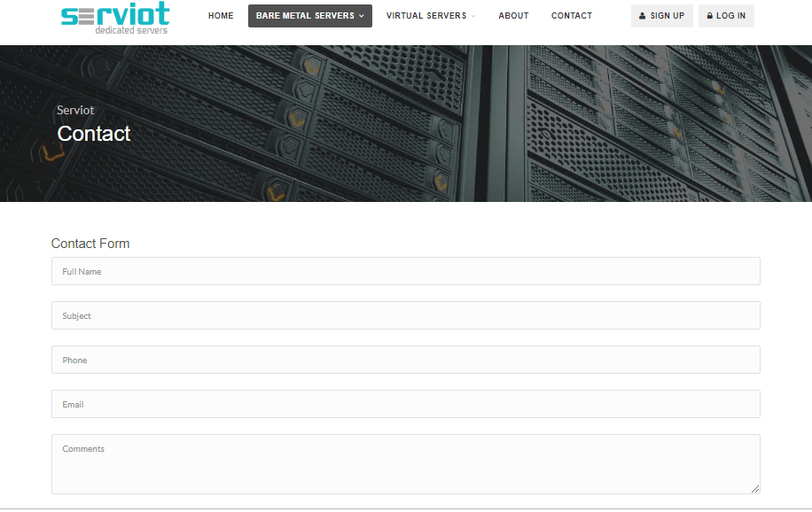The width and height of the screenshot is (812, 512).
Task: Focus the Subject input field
Action: tap(405, 315)
